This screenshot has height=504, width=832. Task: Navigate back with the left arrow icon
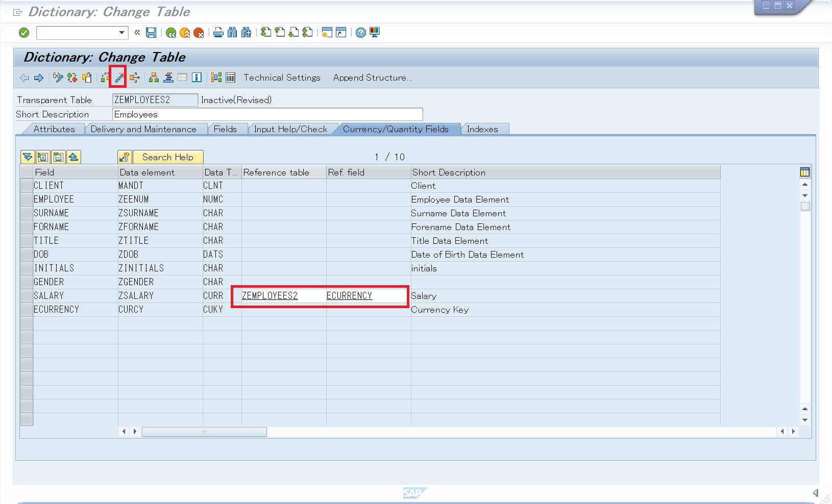point(25,78)
